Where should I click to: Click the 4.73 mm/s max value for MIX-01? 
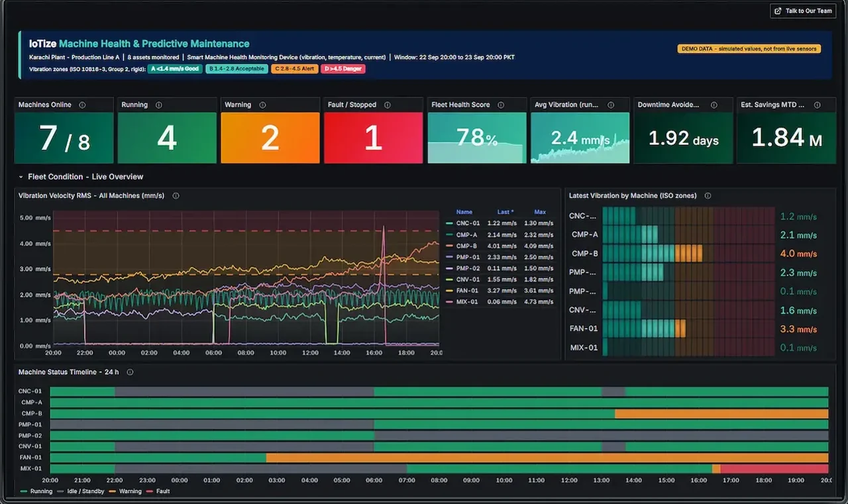539,301
